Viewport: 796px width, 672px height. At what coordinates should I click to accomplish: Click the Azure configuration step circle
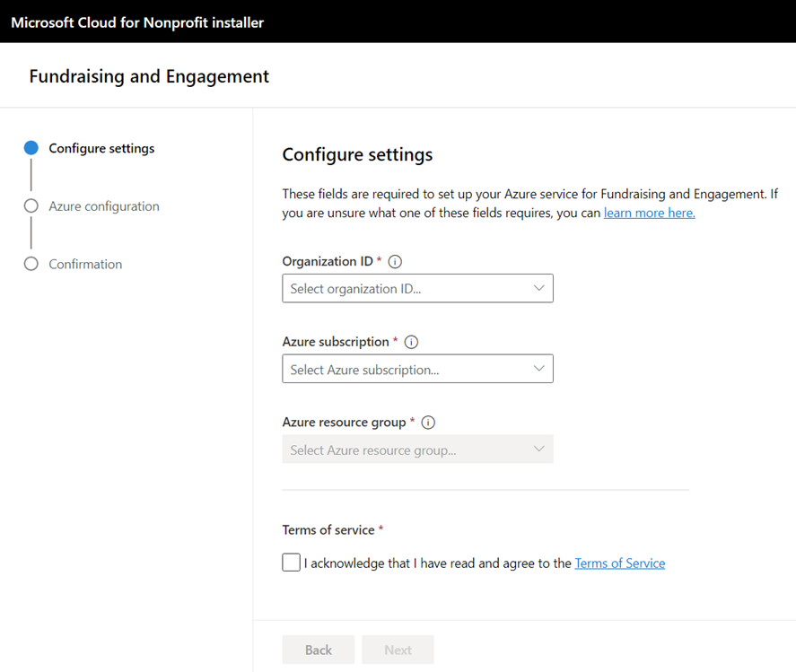(x=31, y=206)
